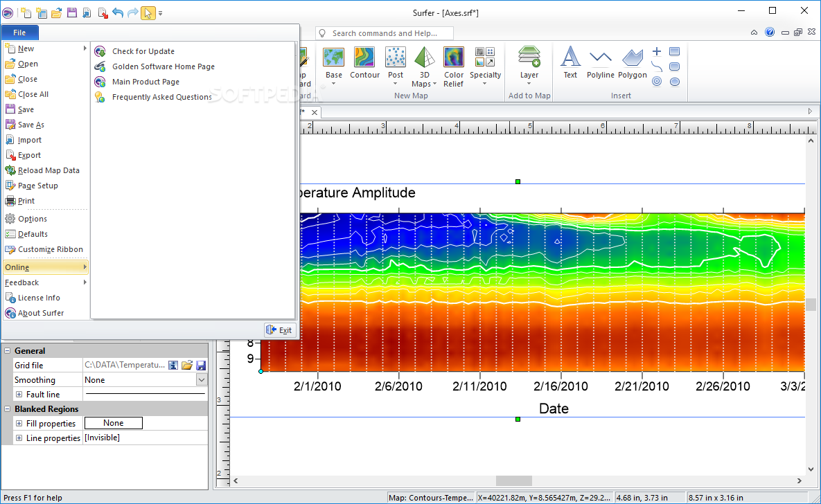Choose Save As from the File menu
This screenshot has width=821, height=504.
46,125
